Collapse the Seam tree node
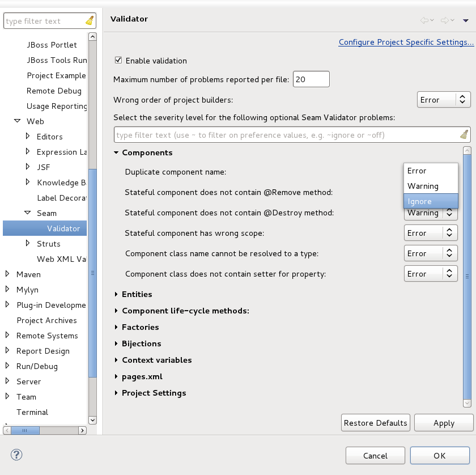This screenshot has height=475, width=476. [27, 213]
